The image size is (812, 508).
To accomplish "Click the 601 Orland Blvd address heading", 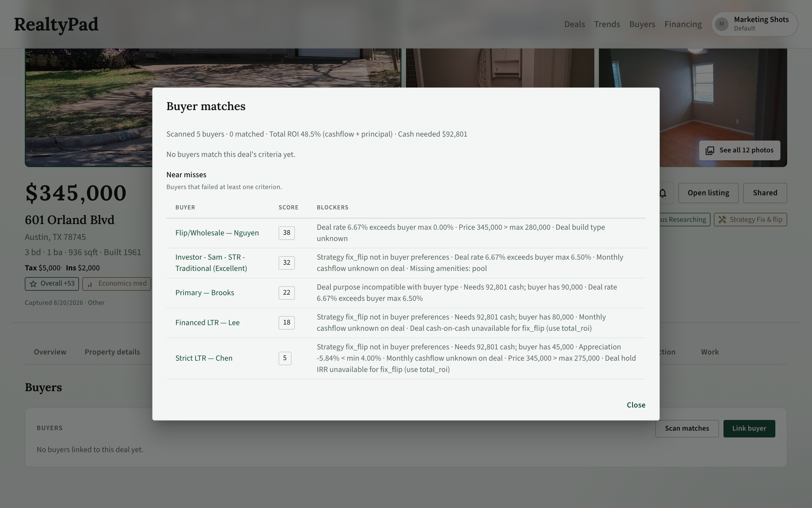I will coord(70,220).
